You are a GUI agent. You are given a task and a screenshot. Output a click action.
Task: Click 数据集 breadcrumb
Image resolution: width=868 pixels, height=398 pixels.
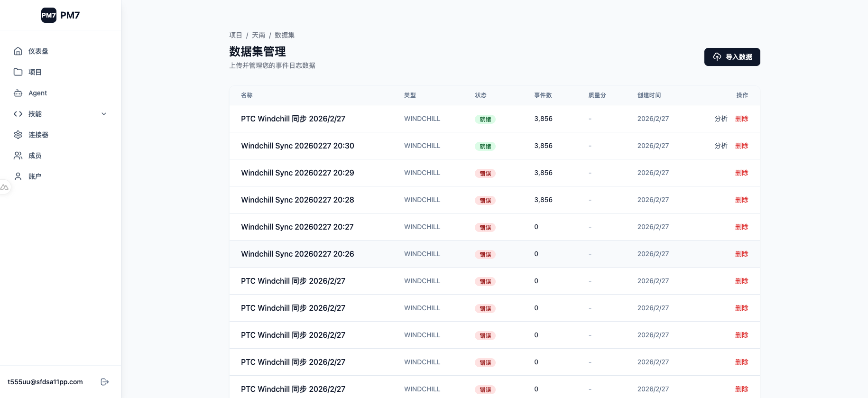coord(285,35)
